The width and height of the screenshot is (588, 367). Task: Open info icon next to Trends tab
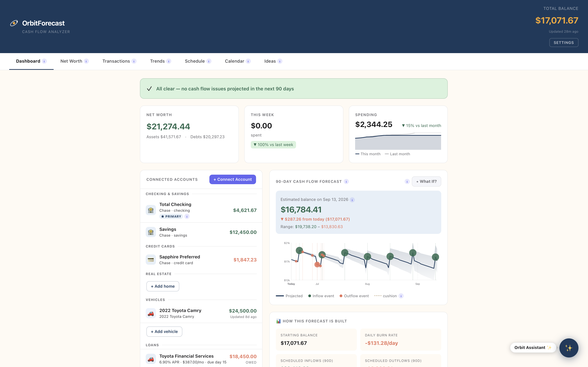169,61
